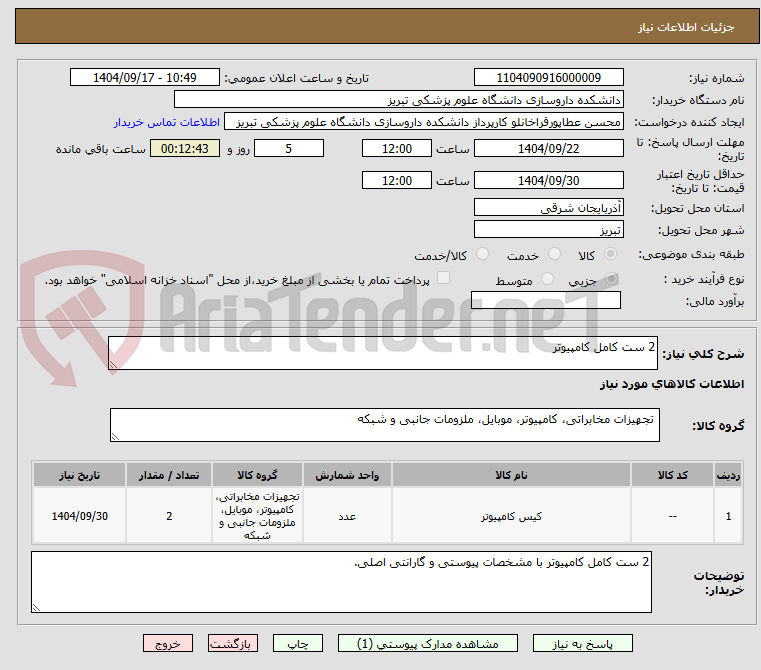Click the ردیف column header
The width and height of the screenshot is (761, 670).
[x=728, y=475]
